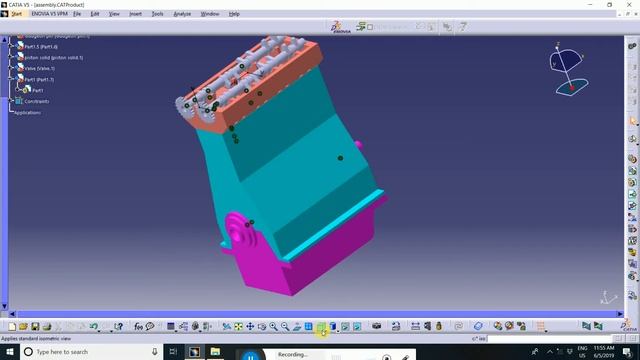
Task: Click the CATIA logo icon on the toolbar
Action: click(629, 326)
